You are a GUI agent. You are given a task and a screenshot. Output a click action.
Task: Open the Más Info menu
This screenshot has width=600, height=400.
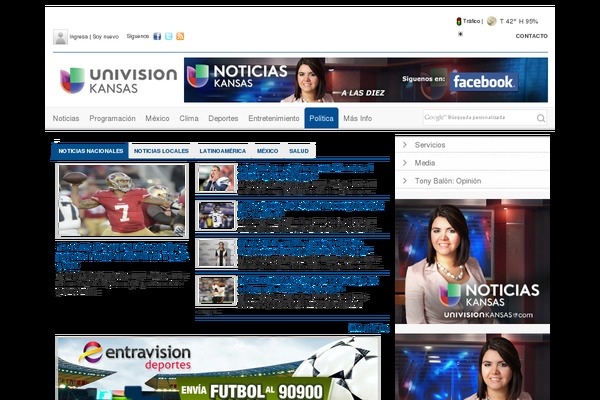[357, 118]
